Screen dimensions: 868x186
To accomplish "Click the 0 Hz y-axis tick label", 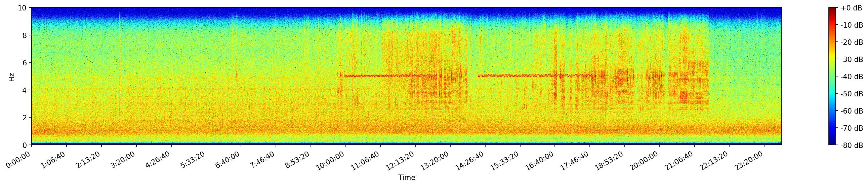I will tap(25, 145).
